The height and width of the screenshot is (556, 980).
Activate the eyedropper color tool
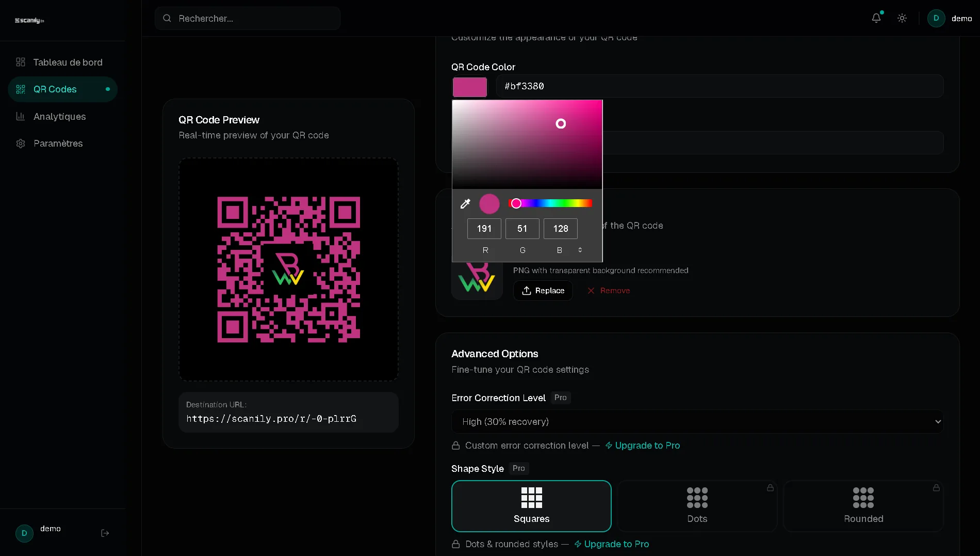[x=465, y=204]
